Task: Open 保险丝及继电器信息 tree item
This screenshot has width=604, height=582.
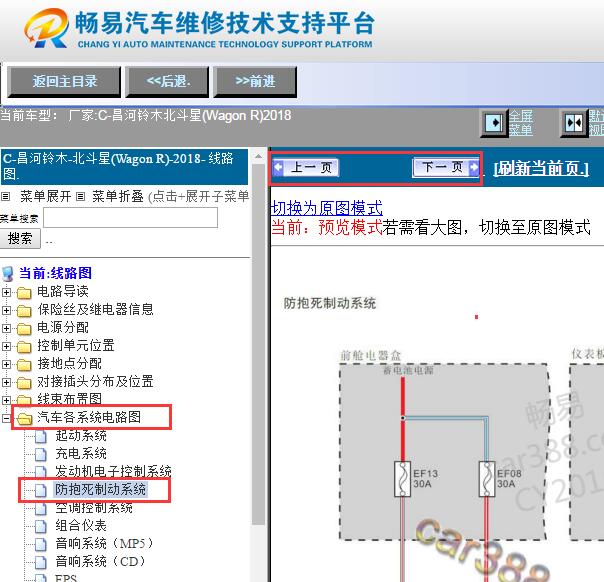Action: pos(95,309)
